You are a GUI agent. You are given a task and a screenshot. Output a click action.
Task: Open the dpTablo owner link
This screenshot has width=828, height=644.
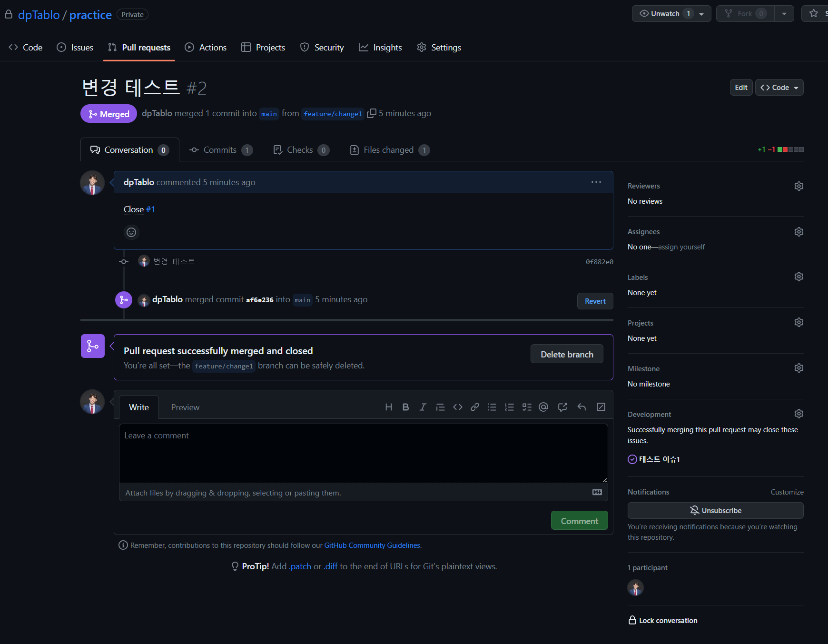pyautogui.click(x=39, y=15)
